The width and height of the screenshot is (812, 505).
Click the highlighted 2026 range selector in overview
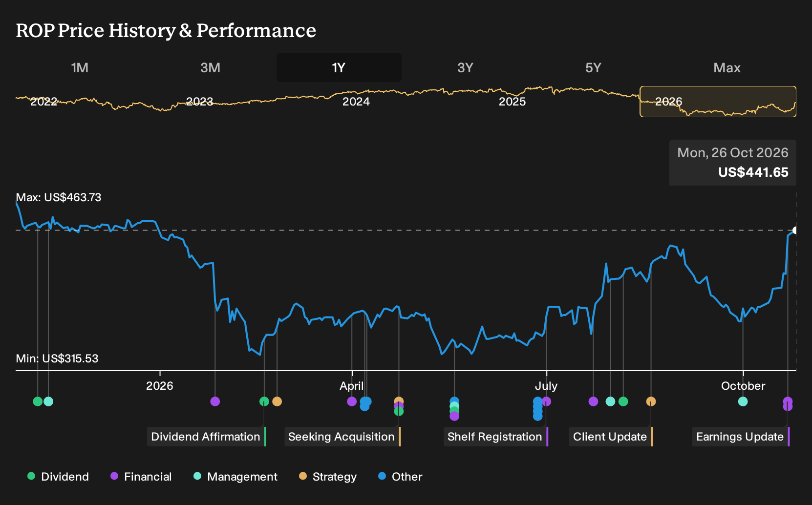tap(718, 102)
